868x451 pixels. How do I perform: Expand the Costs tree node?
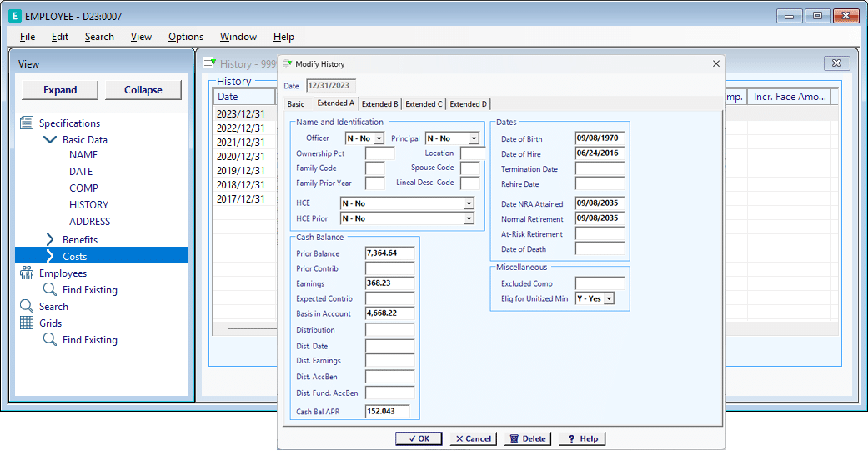tap(50, 256)
